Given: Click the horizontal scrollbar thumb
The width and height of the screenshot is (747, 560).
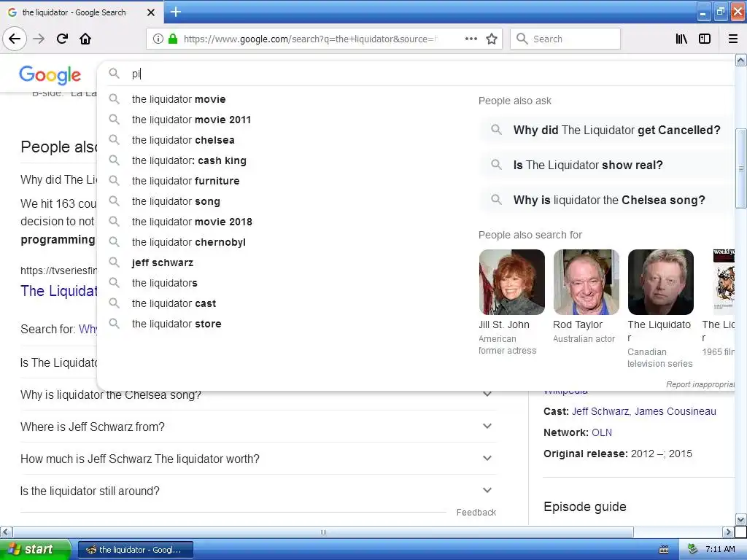Looking at the screenshot, I should click(x=323, y=532).
